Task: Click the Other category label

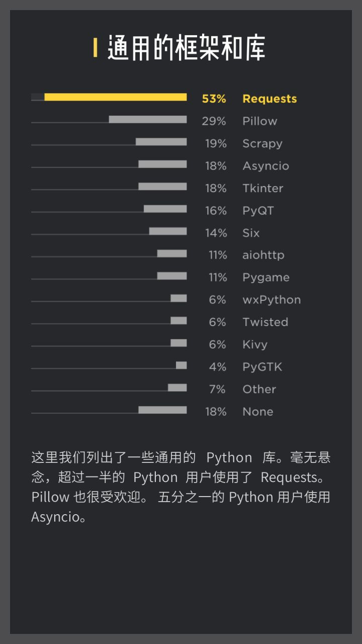Action: [x=259, y=389]
